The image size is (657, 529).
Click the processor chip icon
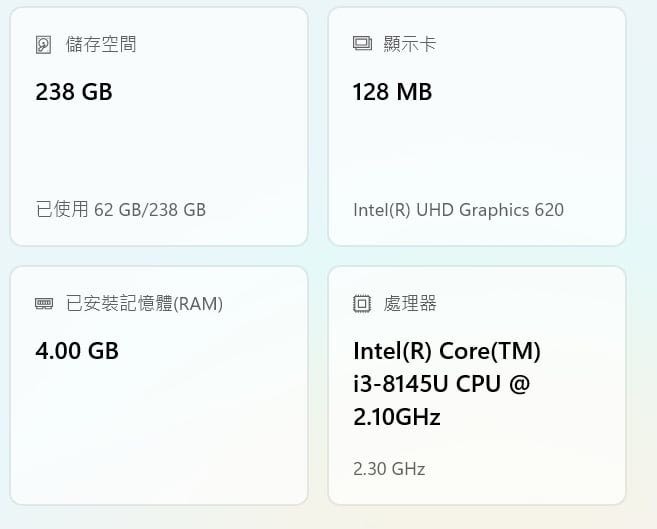click(x=362, y=303)
